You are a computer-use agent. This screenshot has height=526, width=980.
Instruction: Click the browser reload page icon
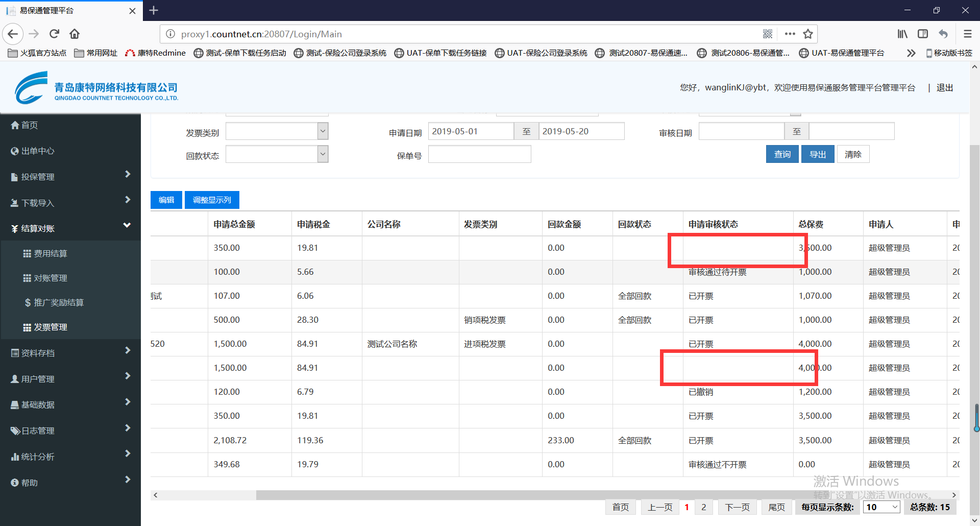coord(54,34)
